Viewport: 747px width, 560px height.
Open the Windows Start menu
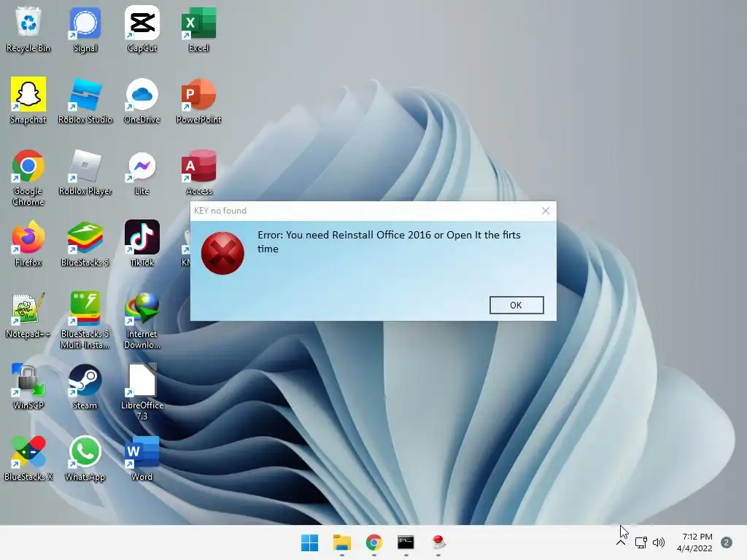309,542
